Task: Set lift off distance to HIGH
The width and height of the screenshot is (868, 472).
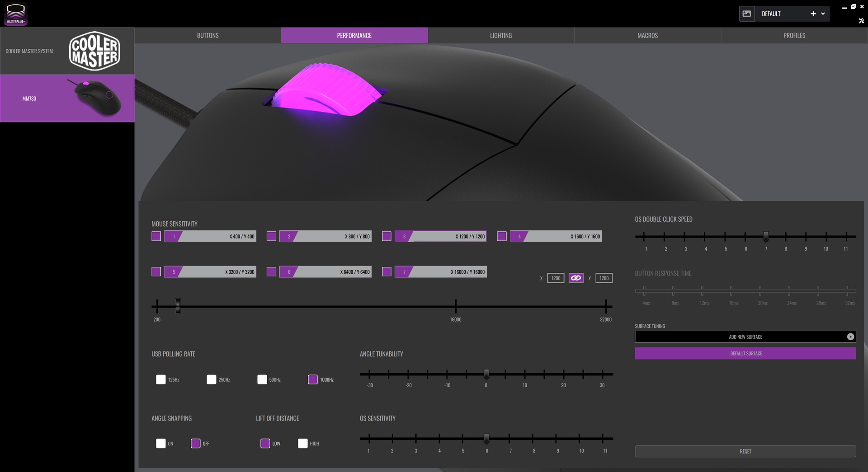Action: click(x=303, y=444)
